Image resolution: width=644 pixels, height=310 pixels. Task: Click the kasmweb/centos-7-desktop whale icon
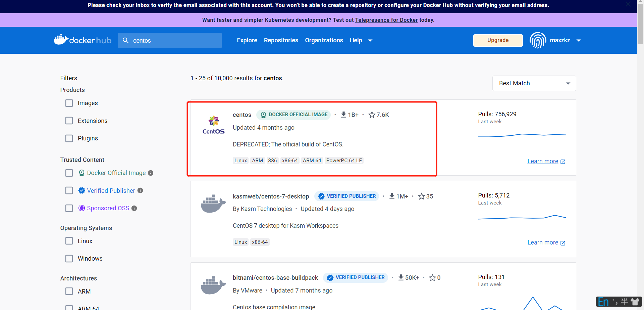[213, 204]
